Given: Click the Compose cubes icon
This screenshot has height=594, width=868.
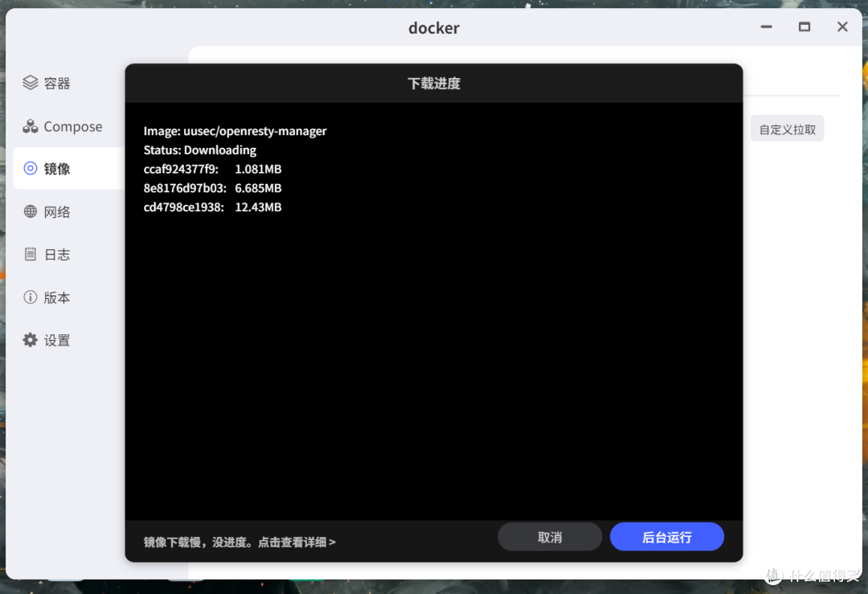Looking at the screenshot, I should tap(30, 126).
